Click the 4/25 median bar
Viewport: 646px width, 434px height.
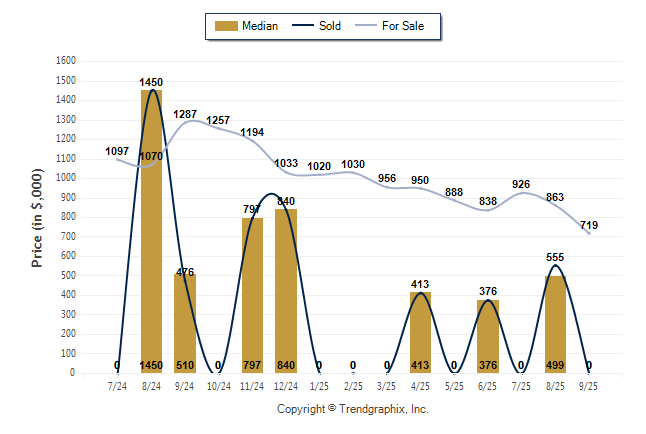[421, 332]
